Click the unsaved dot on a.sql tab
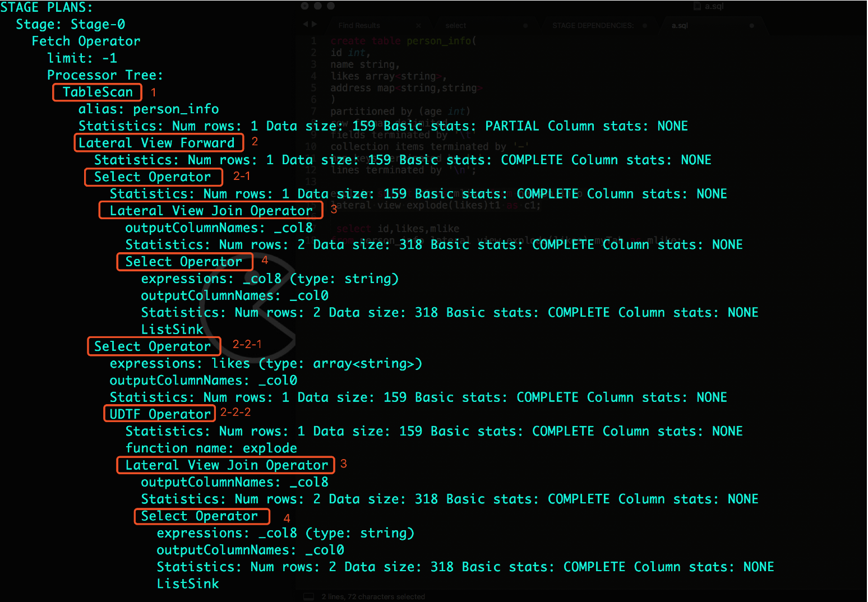Viewport: 868px width, 602px height. [x=751, y=26]
